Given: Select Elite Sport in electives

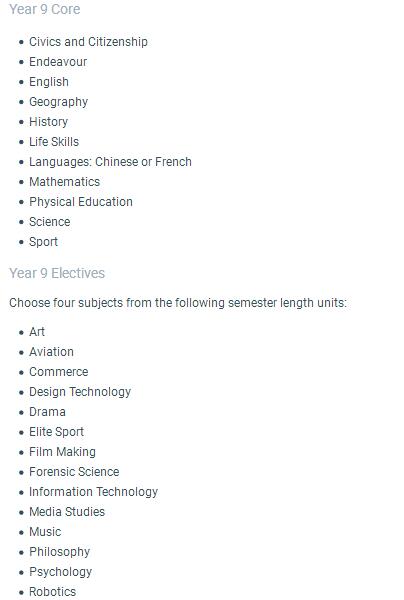Looking at the screenshot, I should coord(56,432).
